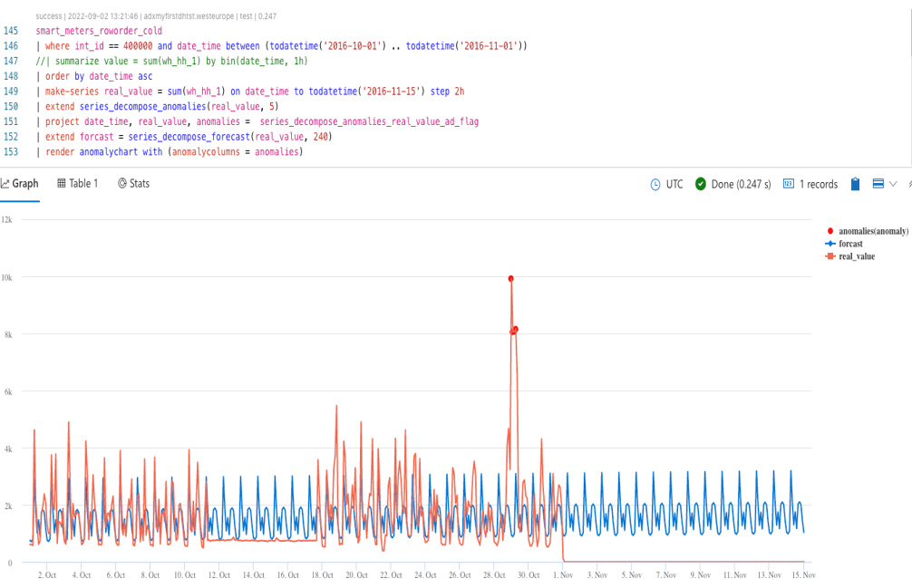Viewport: 912px width, 588px height.
Task: Click line number 146
Action: pos(11,46)
